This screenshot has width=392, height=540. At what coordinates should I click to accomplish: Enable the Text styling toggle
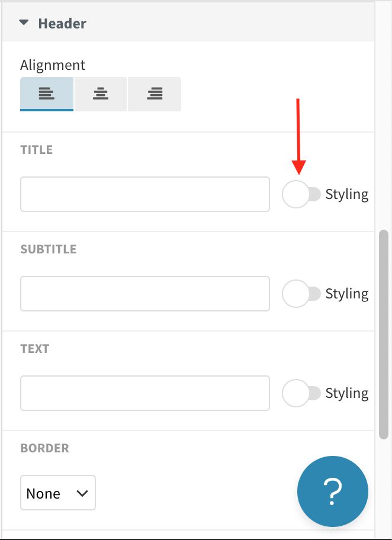301,393
